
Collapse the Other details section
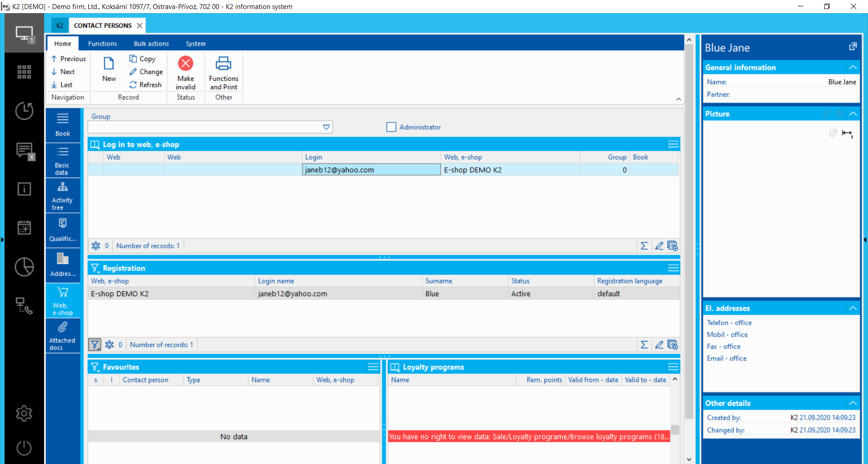coord(853,403)
